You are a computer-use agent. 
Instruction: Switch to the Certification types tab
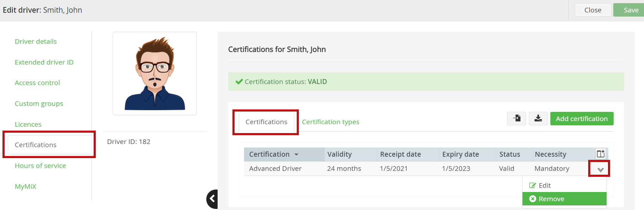coord(331,122)
